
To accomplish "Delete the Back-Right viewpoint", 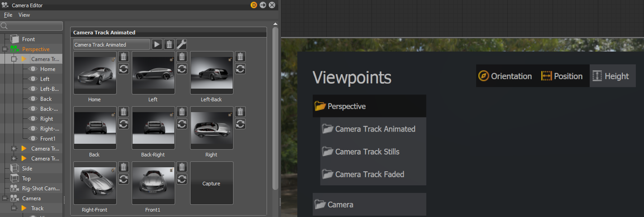I will click(x=182, y=112).
